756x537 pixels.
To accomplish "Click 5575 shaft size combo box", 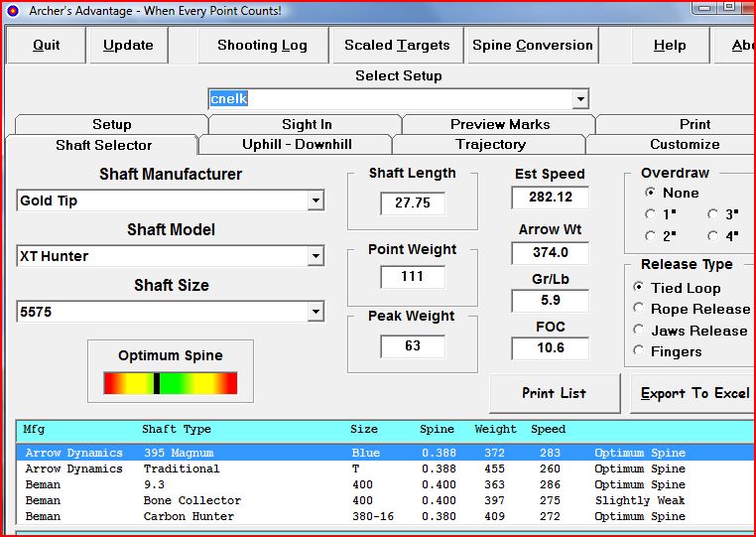I will coord(170,312).
